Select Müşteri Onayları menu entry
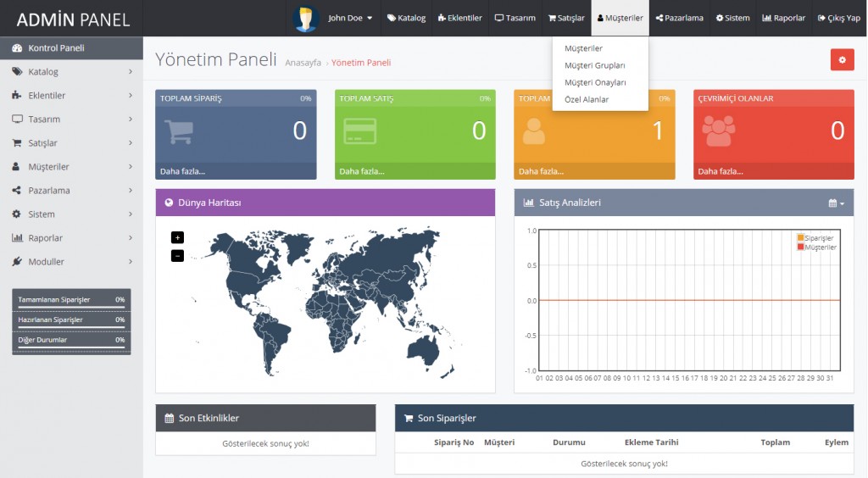This screenshot has height=478, width=868. 595,82
